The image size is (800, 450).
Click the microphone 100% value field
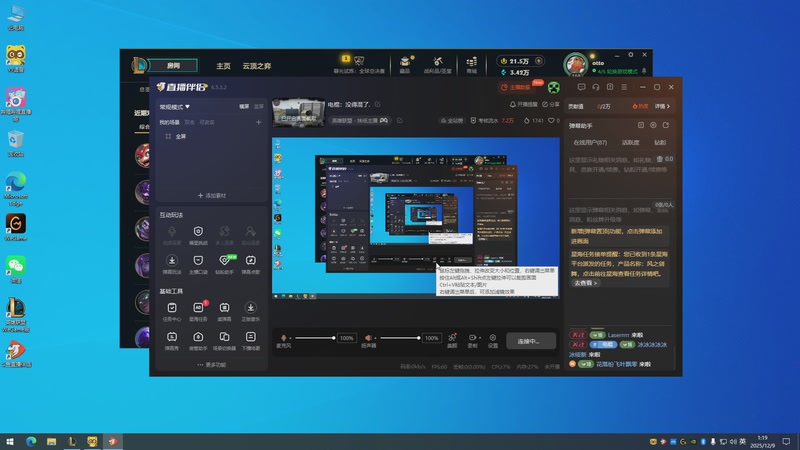346,338
